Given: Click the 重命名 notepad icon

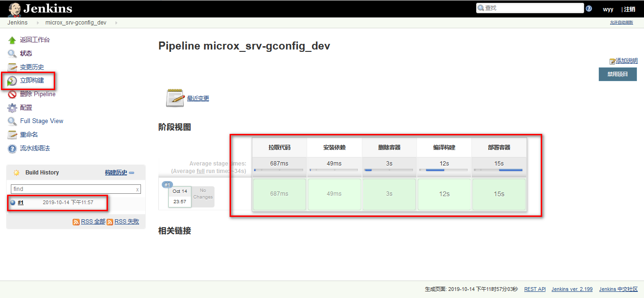Looking at the screenshot, I should point(12,135).
